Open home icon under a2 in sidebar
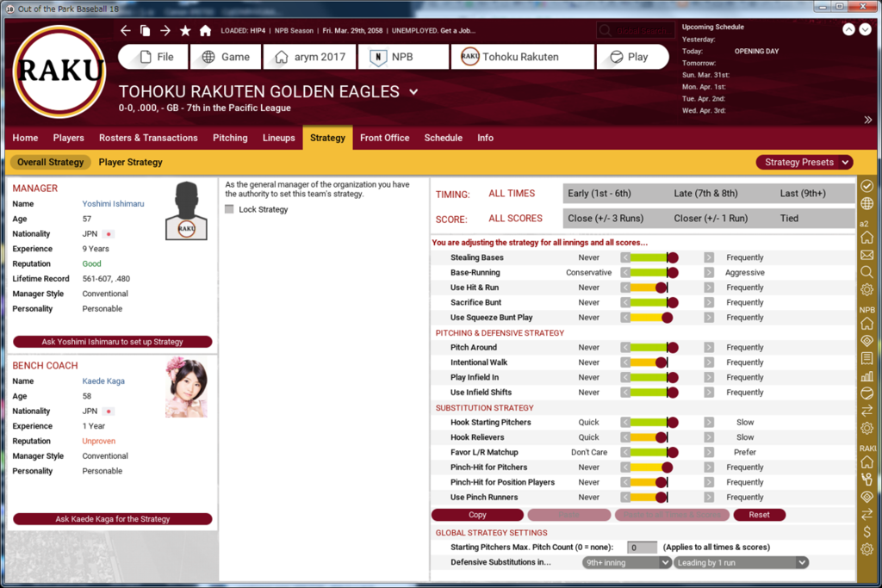This screenshot has height=588, width=882. pos(866,238)
